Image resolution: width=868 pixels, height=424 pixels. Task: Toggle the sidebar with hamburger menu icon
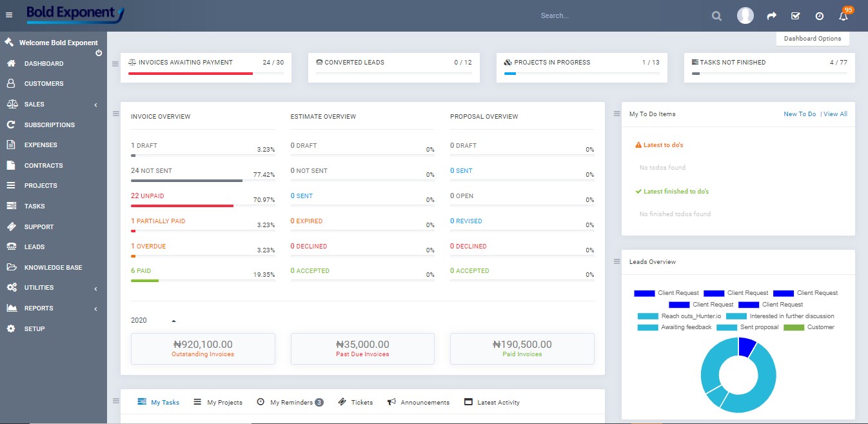[9, 15]
